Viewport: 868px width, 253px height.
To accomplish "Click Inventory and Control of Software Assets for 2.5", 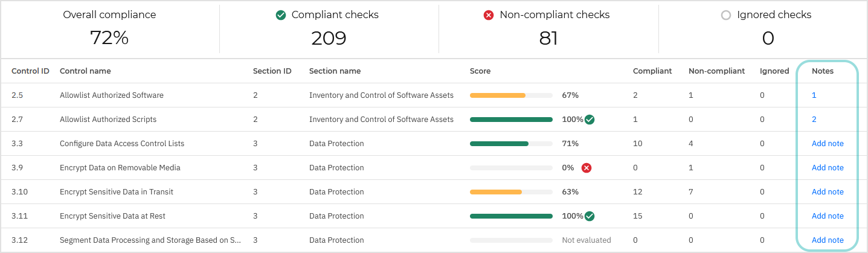I will point(381,95).
